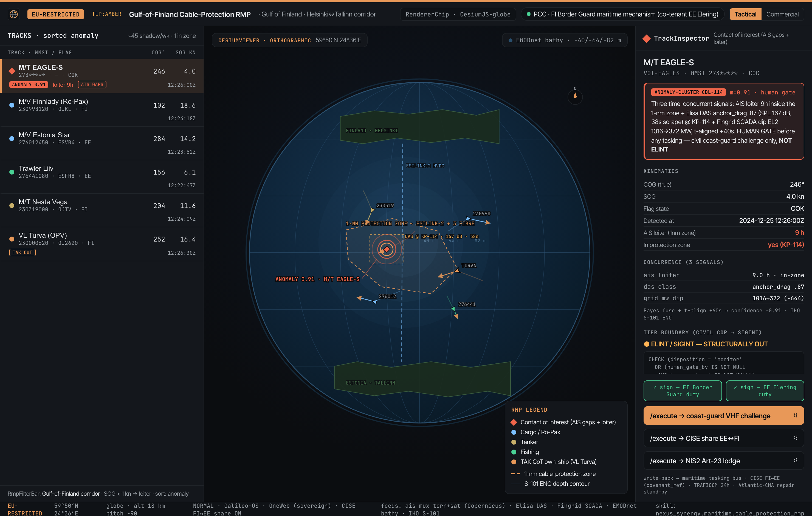
Task: Click the blue dot on the M/V Estonia Star row
Action: (x=12, y=138)
